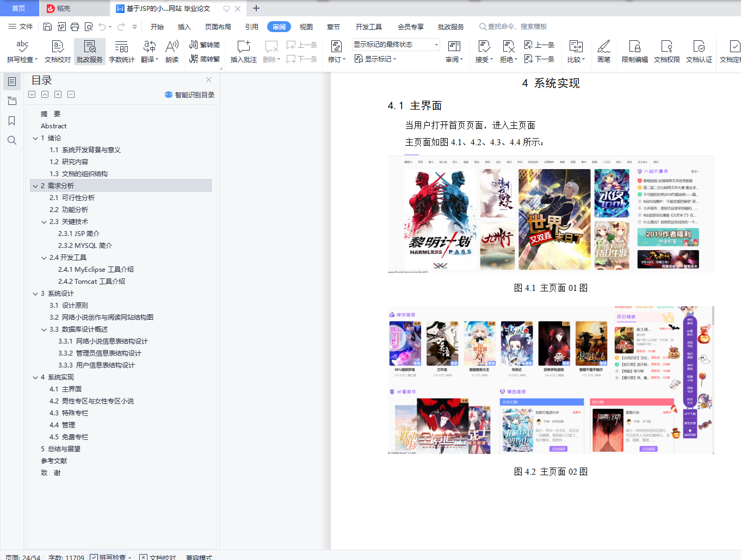Convert text with 繁转简

pyautogui.click(x=205, y=45)
